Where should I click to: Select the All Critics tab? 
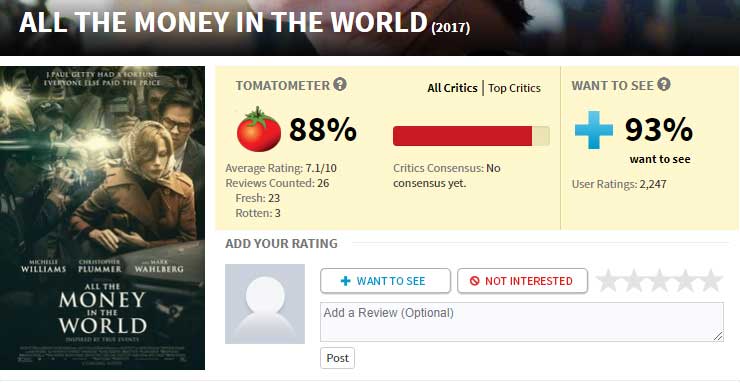point(452,88)
